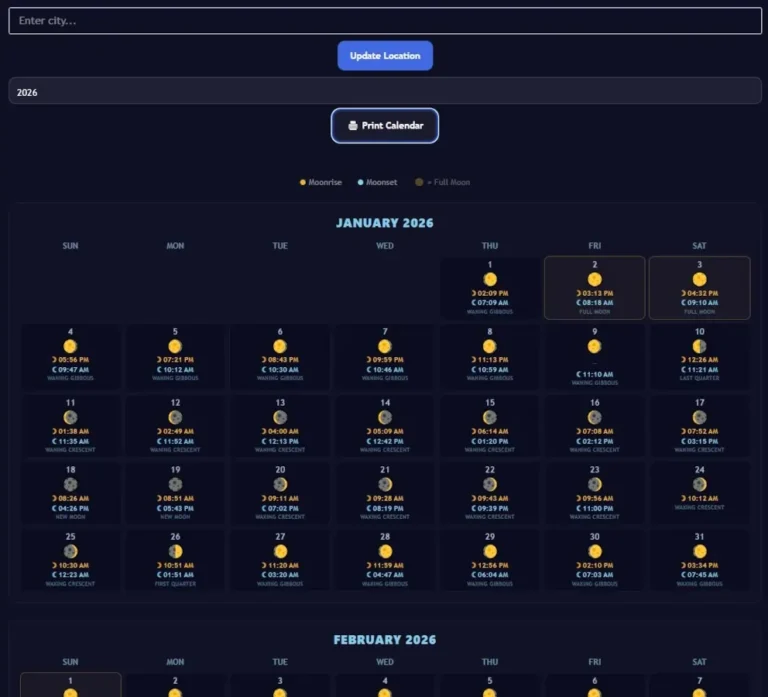Click the moon icon on January 1

(x=490, y=279)
